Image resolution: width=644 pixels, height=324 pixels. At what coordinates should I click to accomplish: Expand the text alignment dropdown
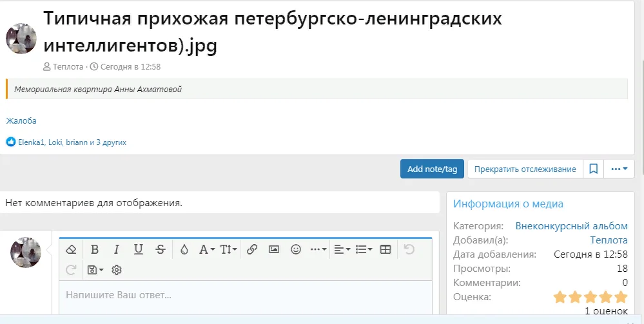(x=342, y=249)
